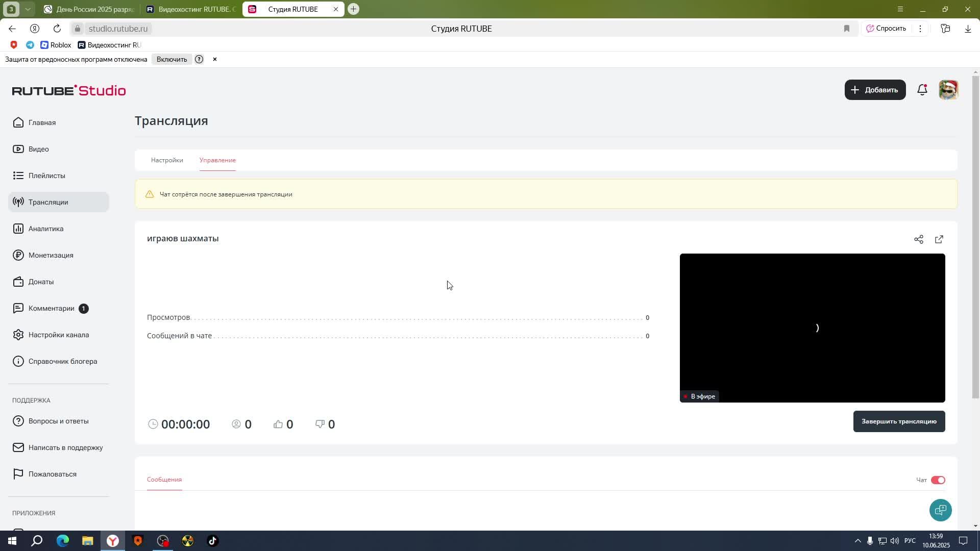Open Microsoft Edge from taskbar
The height and width of the screenshot is (551, 980).
pos(62,541)
